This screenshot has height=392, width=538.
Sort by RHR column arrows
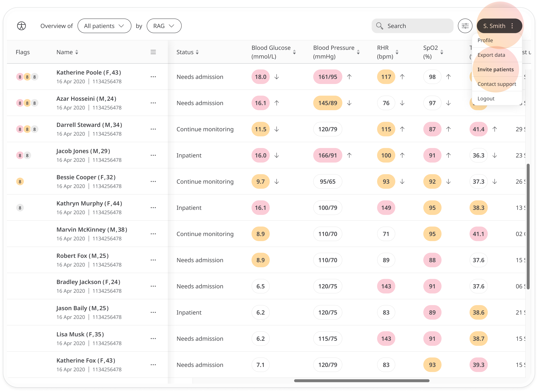click(397, 52)
